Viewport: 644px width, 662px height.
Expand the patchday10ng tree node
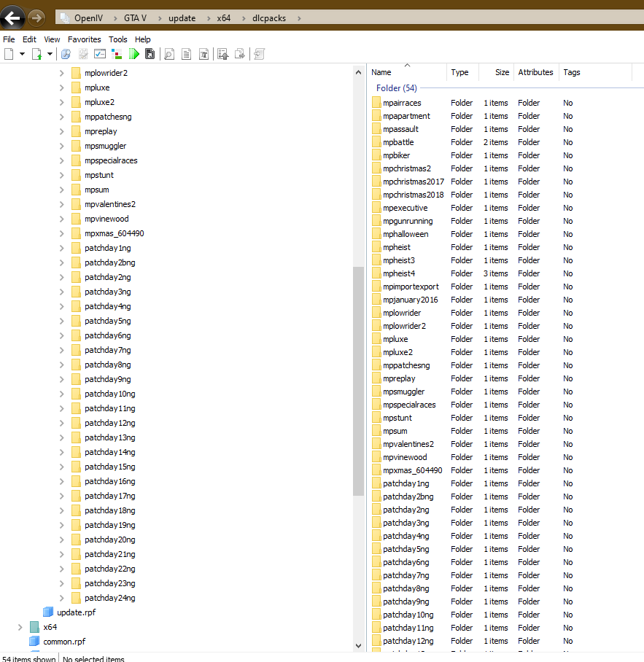[x=62, y=394]
